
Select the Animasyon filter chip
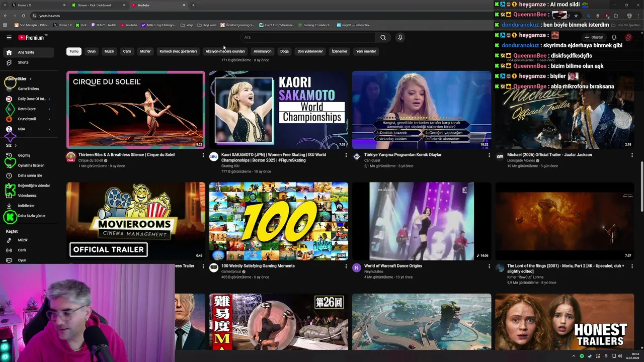click(x=263, y=51)
